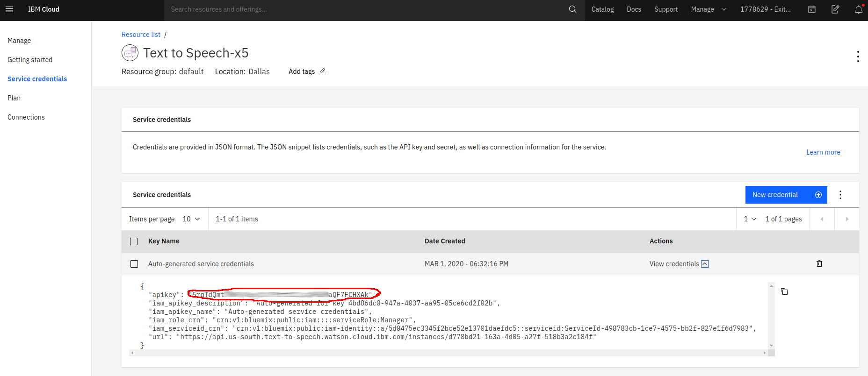
Task: Click the Location: Dallas text
Action: pos(242,71)
